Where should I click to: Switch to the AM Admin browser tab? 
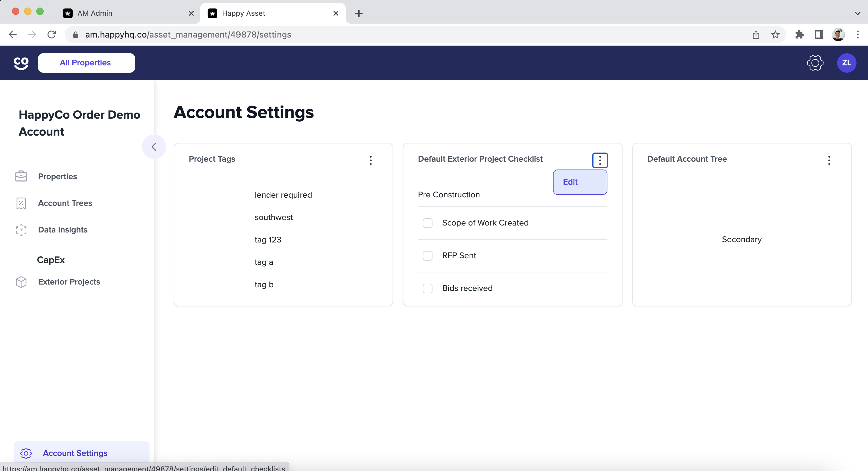tap(128, 13)
